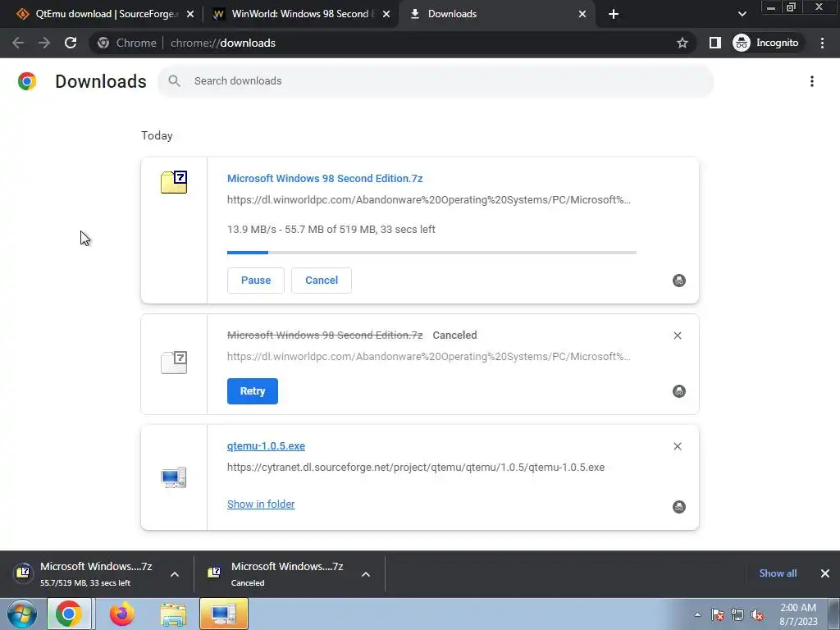The width and height of the screenshot is (840, 630).
Task: Click the incognito badge on the qtemu entry
Action: (x=678, y=507)
